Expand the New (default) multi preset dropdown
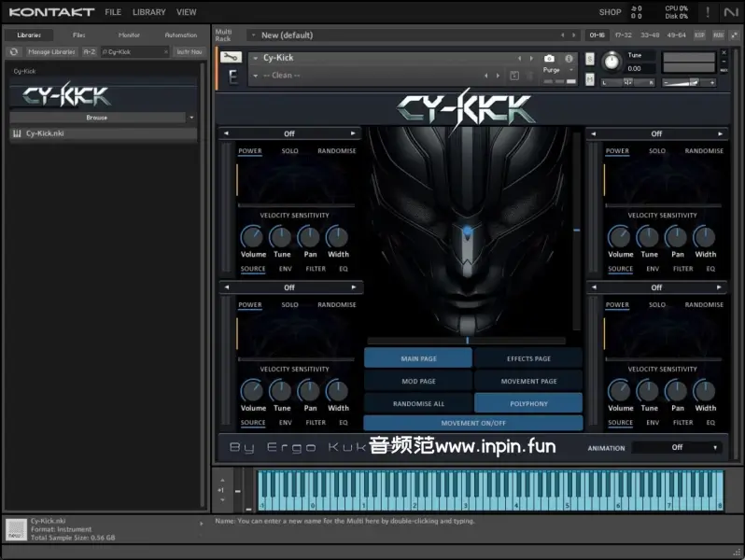745x560 pixels. [x=254, y=35]
